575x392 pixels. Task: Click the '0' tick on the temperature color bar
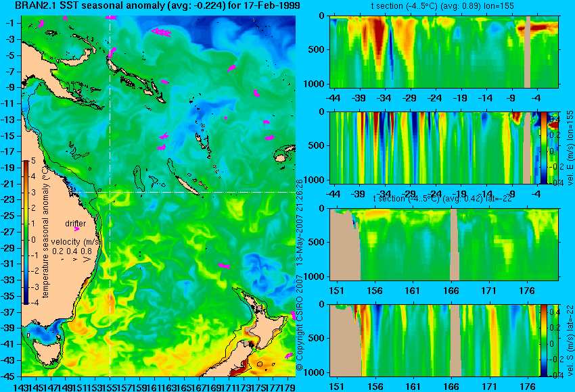point(33,240)
